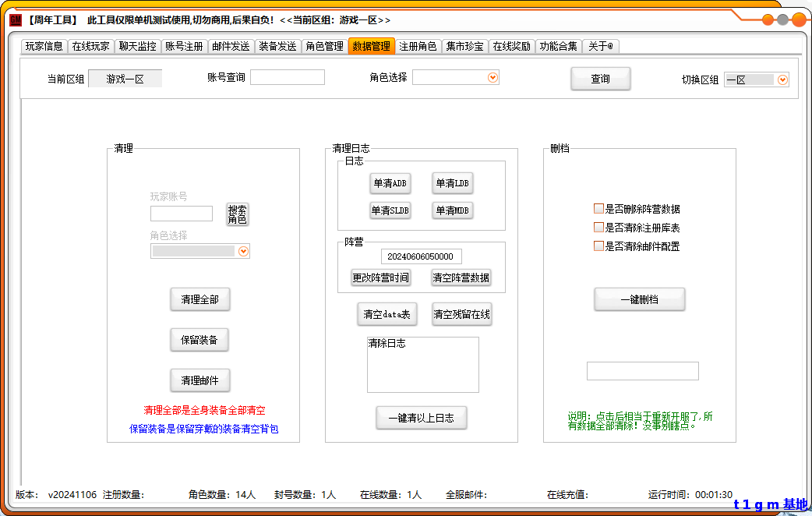Switch to the 玩家信息 tab
The width and height of the screenshot is (812, 516).
tap(44, 46)
